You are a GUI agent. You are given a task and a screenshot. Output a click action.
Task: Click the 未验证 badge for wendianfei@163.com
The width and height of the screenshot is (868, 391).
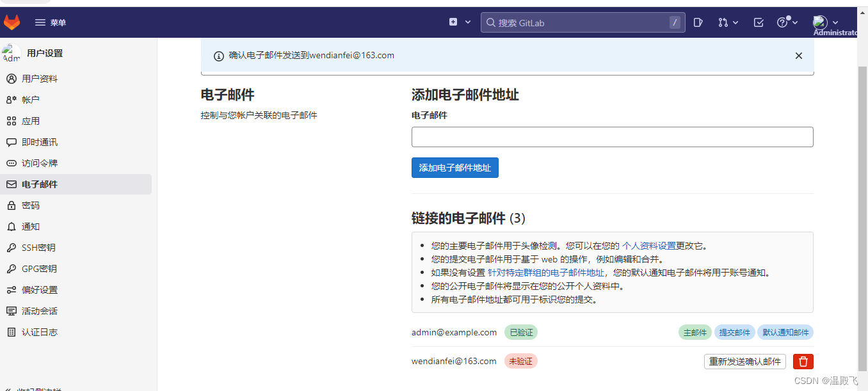521,362
